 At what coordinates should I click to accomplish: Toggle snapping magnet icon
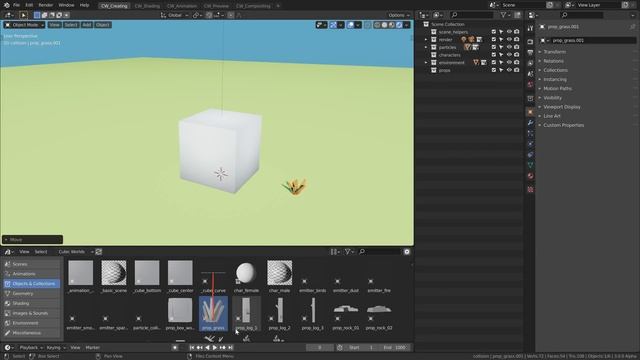click(x=209, y=15)
